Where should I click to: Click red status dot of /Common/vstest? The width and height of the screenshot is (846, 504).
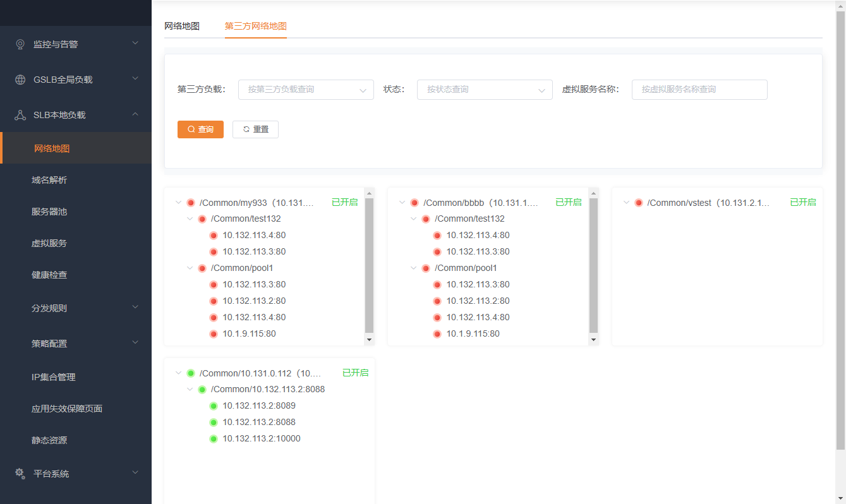pyautogui.click(x=639, y=203)
